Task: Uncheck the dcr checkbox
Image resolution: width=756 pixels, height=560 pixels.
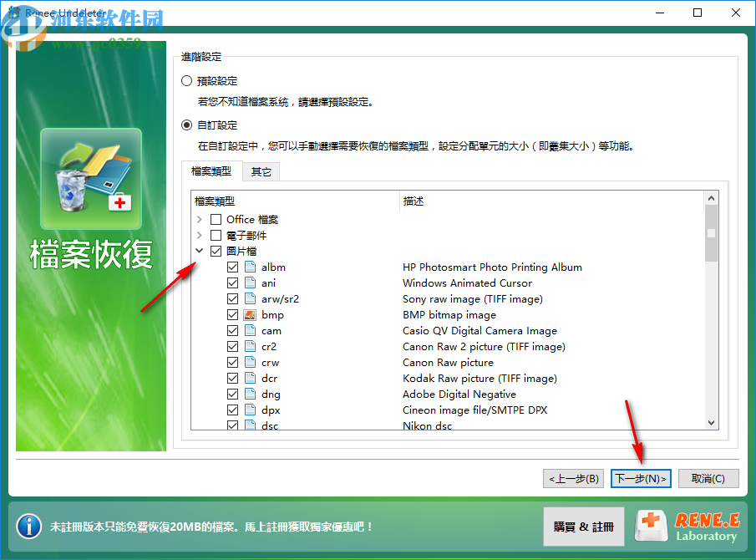Action: point(232,378)
